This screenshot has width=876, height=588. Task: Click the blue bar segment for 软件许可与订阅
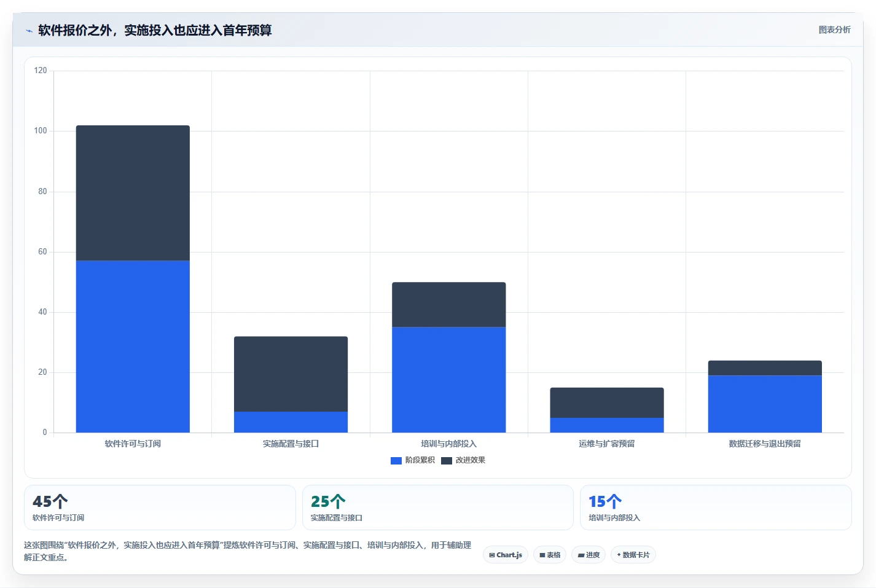coord(133,347)
